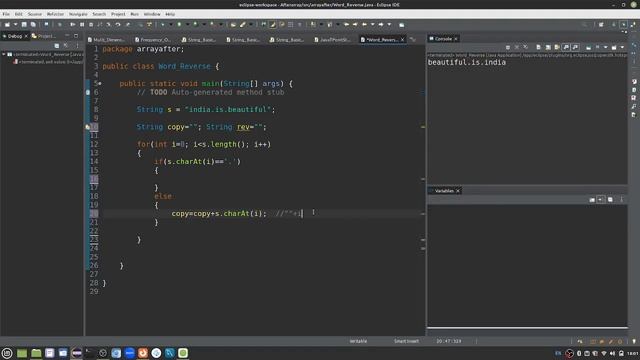
Task: Open the New dropdown arrow
Action: point(15,24)
